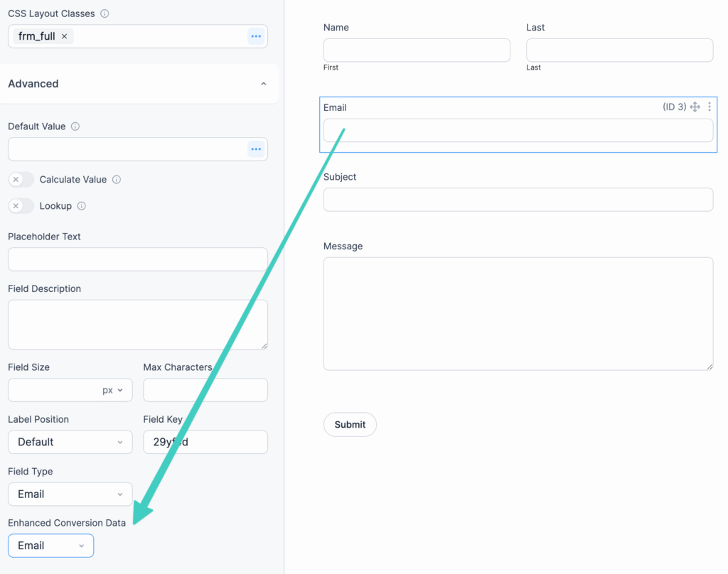
Task: Enable the Calculate Value toggle
Action: pyautogui.click(x=21, y=180)
